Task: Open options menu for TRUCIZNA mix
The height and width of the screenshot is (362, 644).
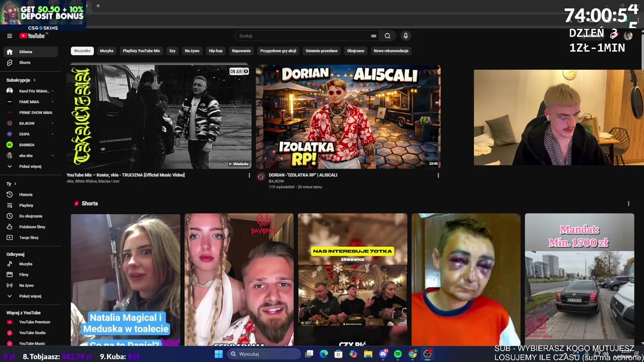Action: [x=249, y=175]
